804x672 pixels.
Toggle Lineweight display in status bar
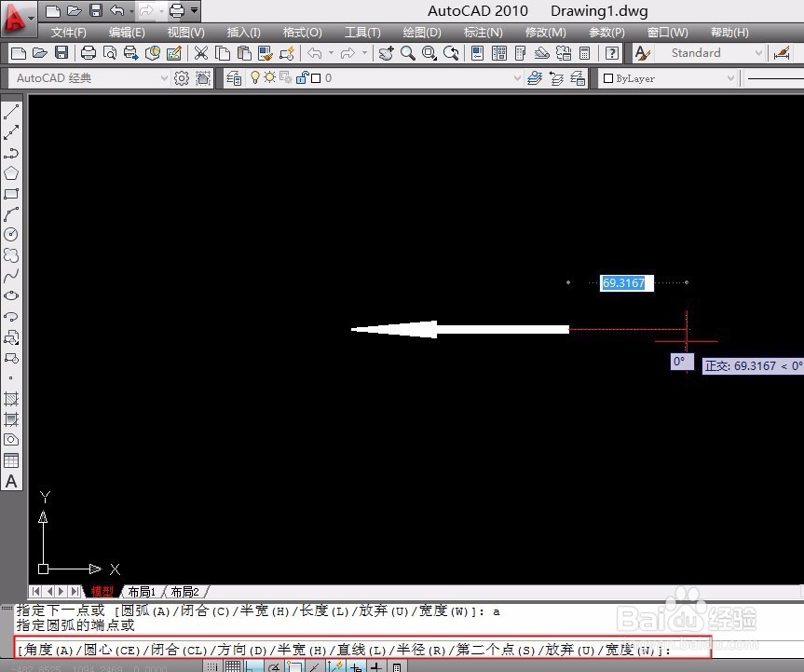[x=377, y=666]
